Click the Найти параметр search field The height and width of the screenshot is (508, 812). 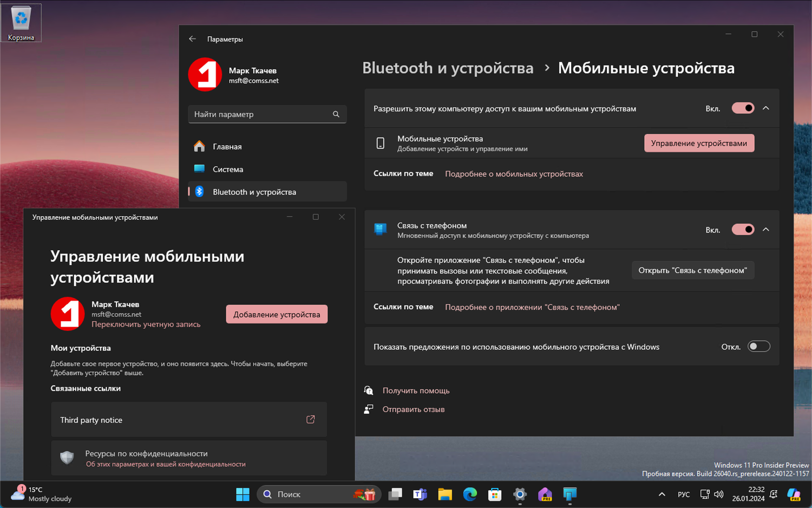tap(267, 114)
